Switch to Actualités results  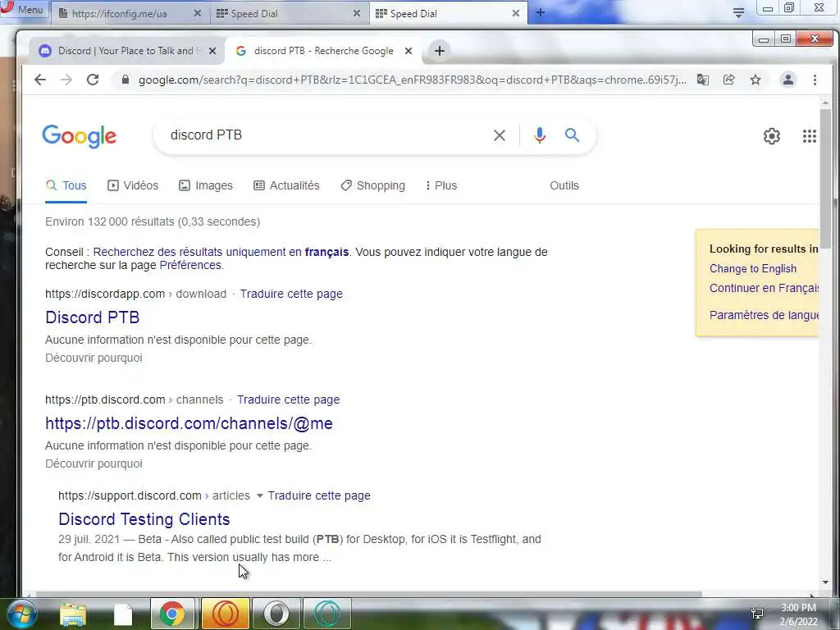[x=286, y=185]
